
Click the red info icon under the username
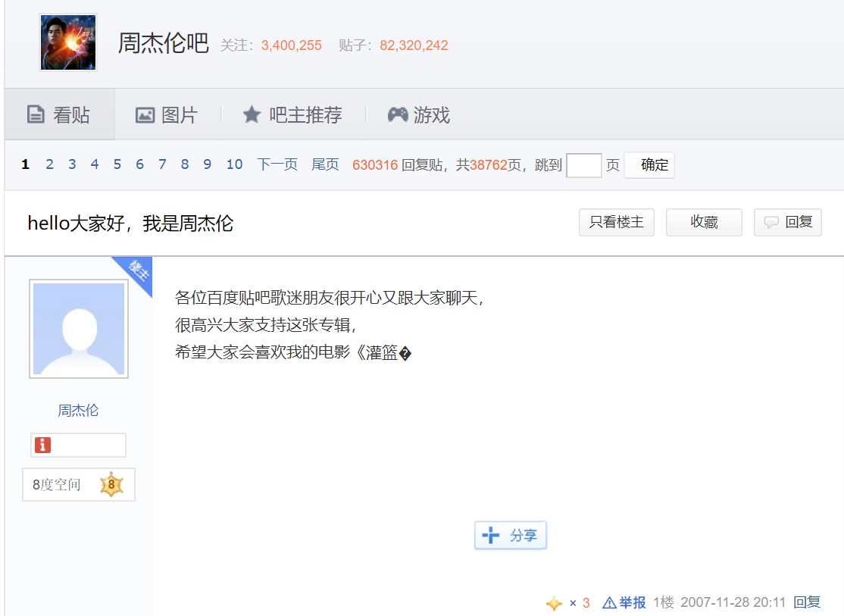pyautogui.click(x=42, y=445)
